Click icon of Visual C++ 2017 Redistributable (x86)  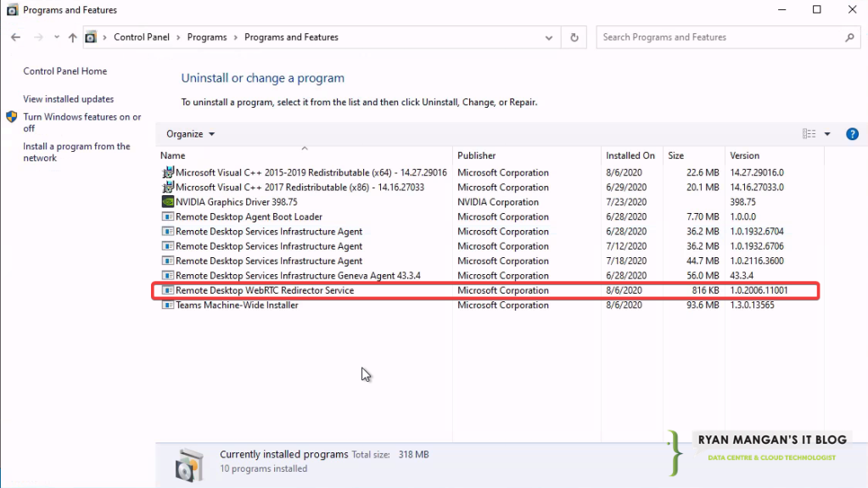168,188
